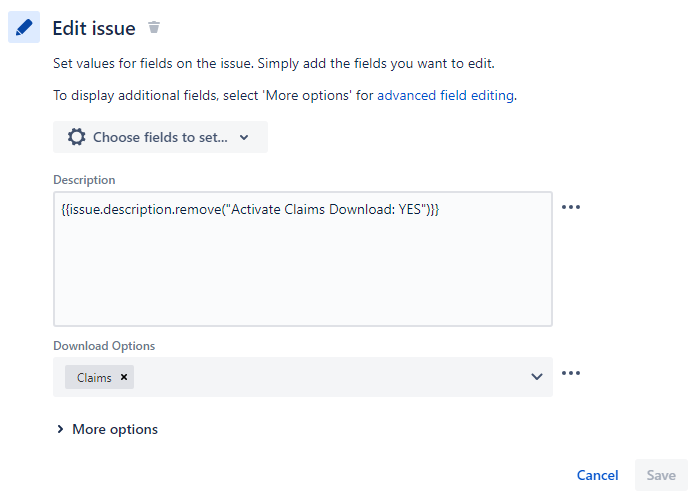Click the smart value text in Description

coord(250,209)
